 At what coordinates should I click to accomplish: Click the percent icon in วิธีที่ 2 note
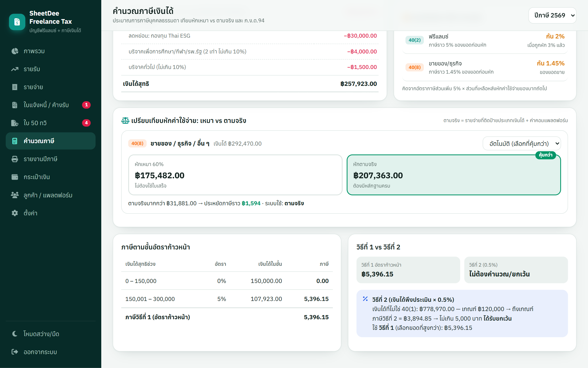click(365, 299)
